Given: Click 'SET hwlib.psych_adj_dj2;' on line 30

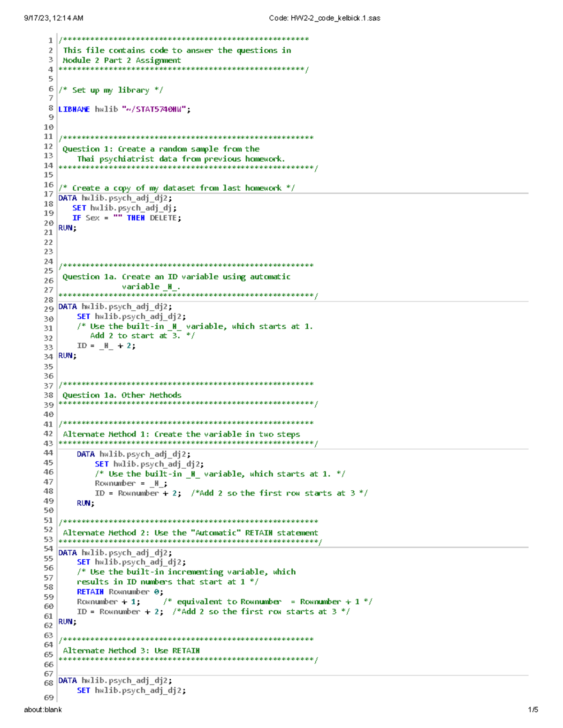Looking at the screenshot, I should (131, 316).
